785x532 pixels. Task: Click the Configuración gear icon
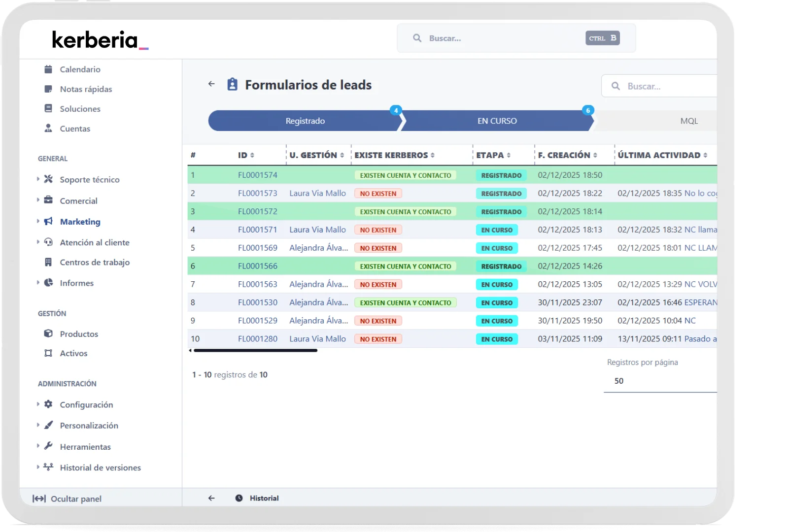pos(48,404)
